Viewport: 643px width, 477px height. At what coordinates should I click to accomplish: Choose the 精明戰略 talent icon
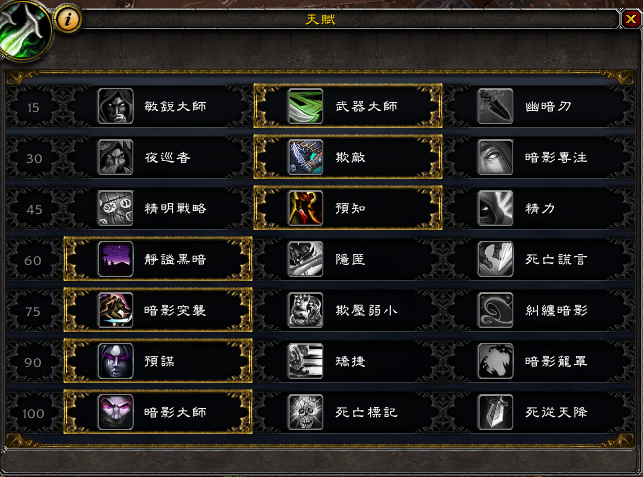[x=116, y=208]
